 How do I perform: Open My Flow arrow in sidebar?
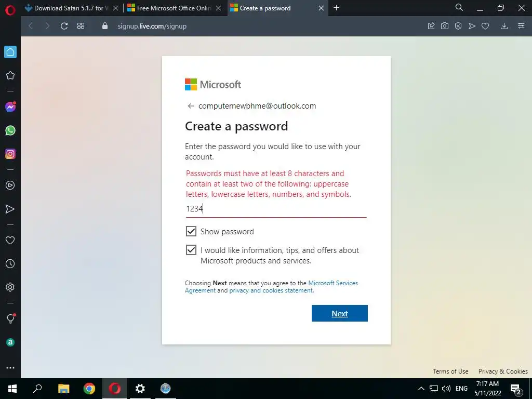(x=10, y=209)
